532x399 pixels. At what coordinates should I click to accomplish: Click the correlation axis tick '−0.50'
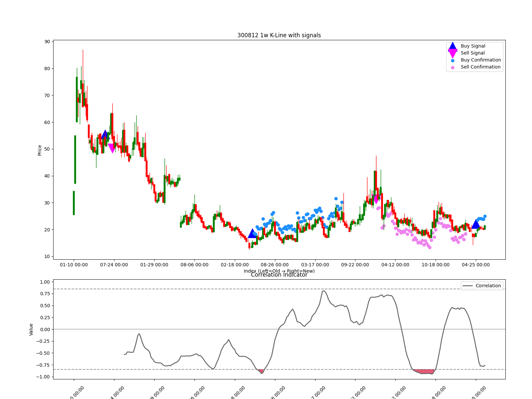point(43,353)
